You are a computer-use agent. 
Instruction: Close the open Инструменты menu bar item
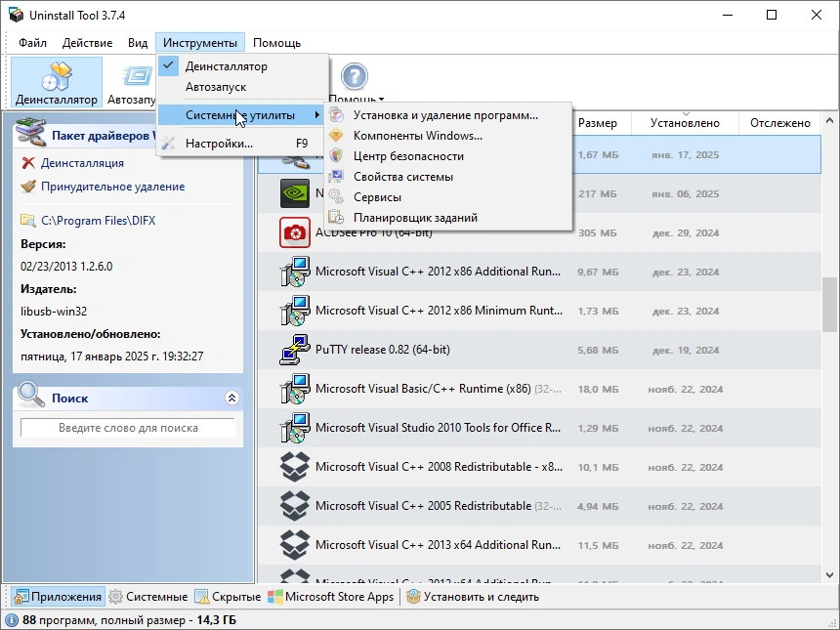pyautogui.click(x=200, y=43)
